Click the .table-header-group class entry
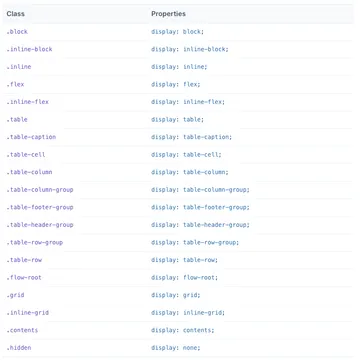Viewport: 360px width, 361px height. click(x=40, y=225)
